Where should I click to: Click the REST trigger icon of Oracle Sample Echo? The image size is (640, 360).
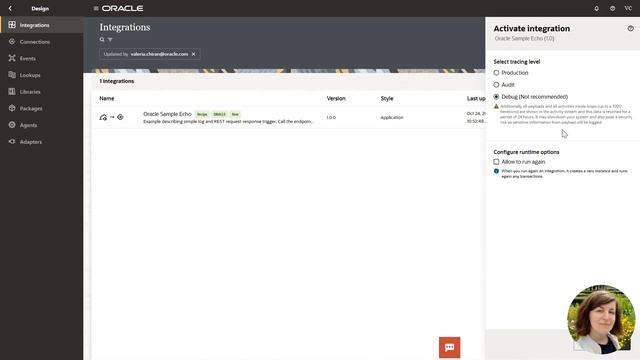tap(103, 117)
